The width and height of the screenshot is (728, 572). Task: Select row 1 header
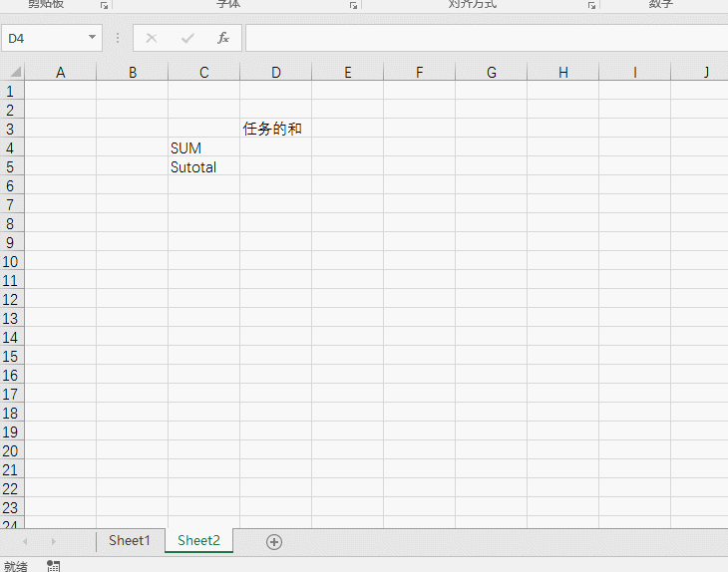(12, 91)
